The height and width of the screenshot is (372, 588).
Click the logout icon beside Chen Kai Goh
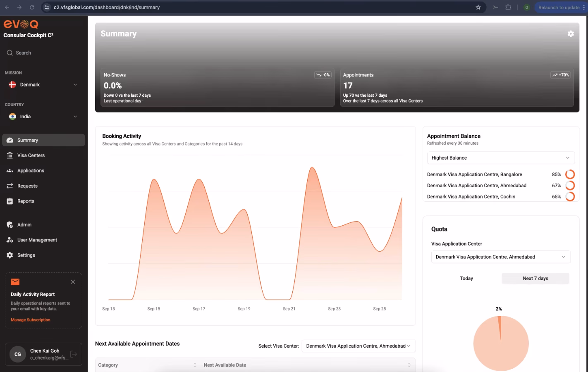pos(74,354)
